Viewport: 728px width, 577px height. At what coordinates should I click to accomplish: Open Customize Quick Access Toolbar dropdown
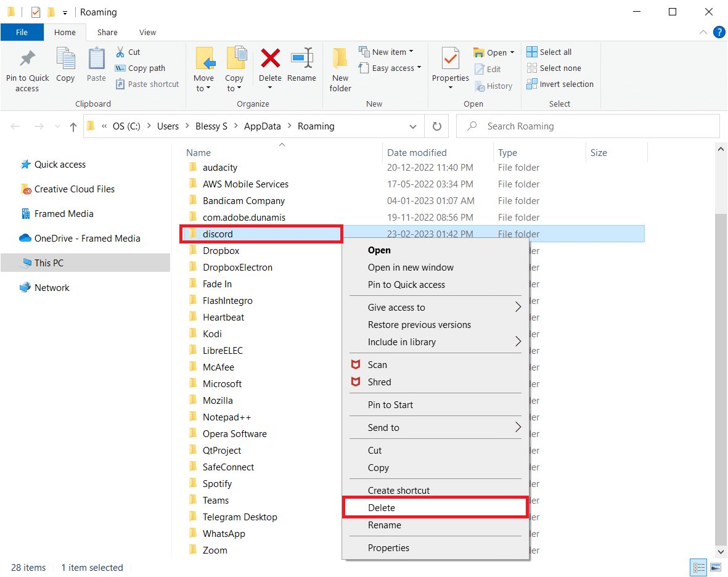(x=65, y=12)
